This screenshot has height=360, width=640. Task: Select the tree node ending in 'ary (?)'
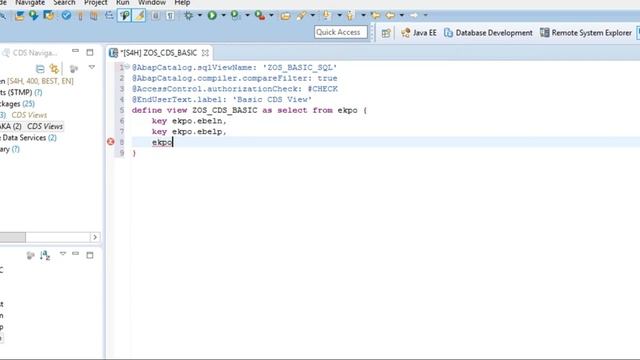(10, 149)
